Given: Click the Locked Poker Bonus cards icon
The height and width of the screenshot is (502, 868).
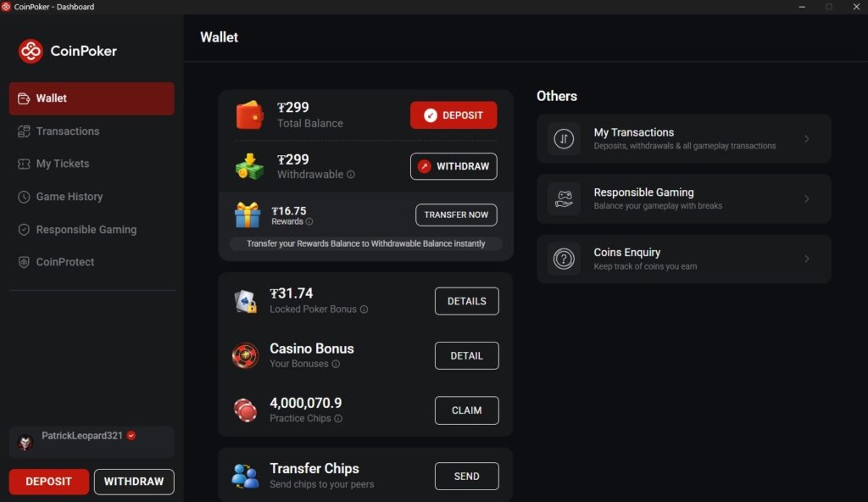Looking at the screenshot, I should click(246, 299).
